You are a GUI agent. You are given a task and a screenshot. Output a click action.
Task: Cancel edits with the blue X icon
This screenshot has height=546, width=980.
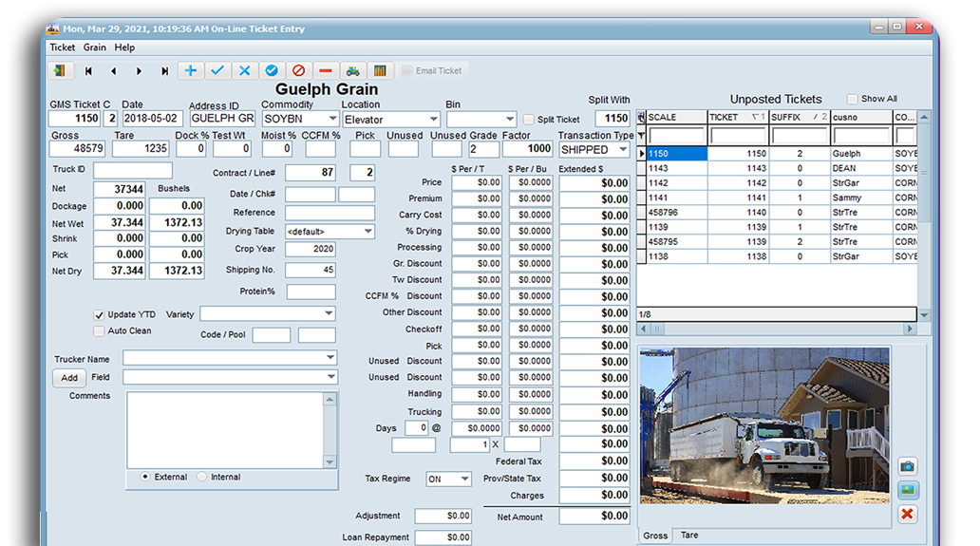coord(244,70)
